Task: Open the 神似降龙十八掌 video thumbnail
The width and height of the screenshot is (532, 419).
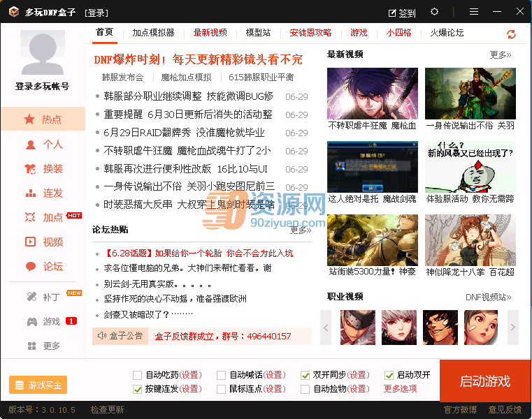Action: (x=470, y=240)
